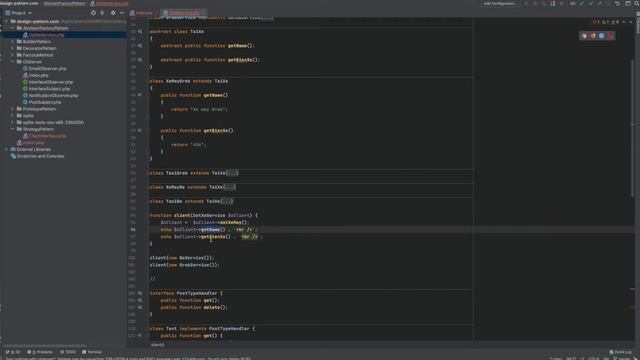Expand folded class XeMayBe body

pos(230,187)
